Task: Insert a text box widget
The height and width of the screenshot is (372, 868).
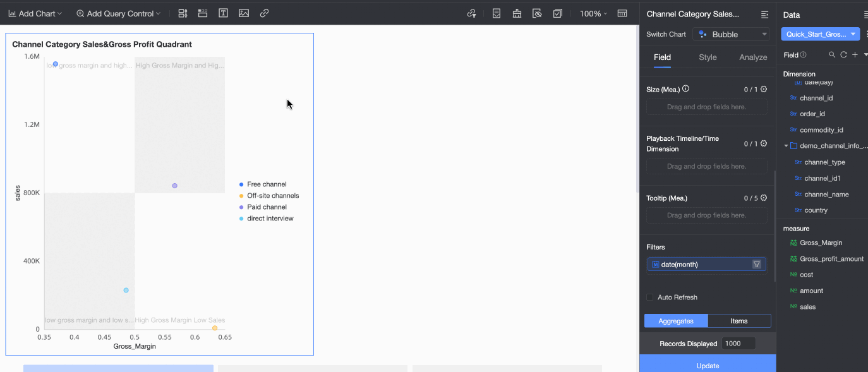Action: coord(223,13)
